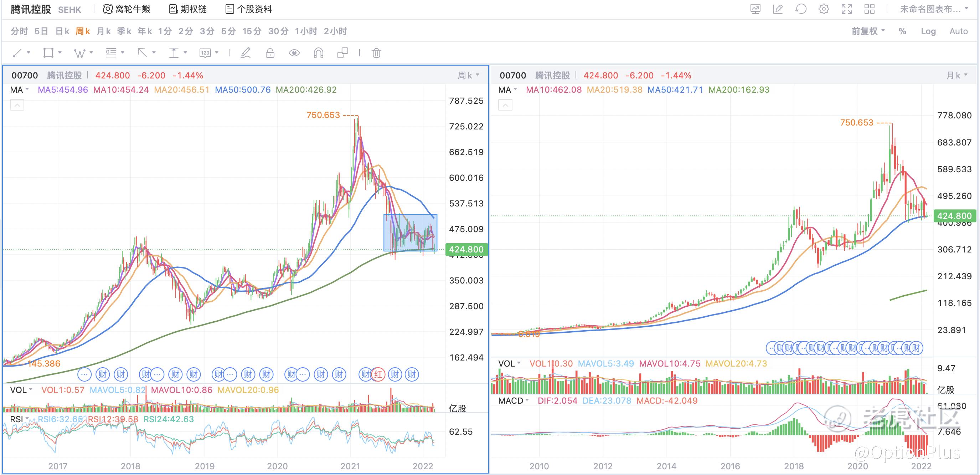Click the edit note icon top right
The image size is (980, 475).
[x=778, y=9]
